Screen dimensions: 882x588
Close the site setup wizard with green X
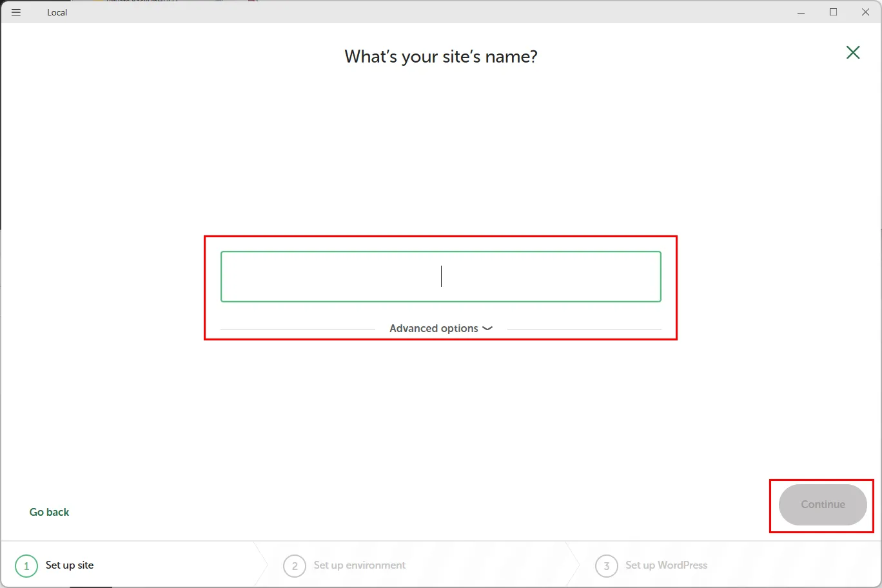[852, 53]
